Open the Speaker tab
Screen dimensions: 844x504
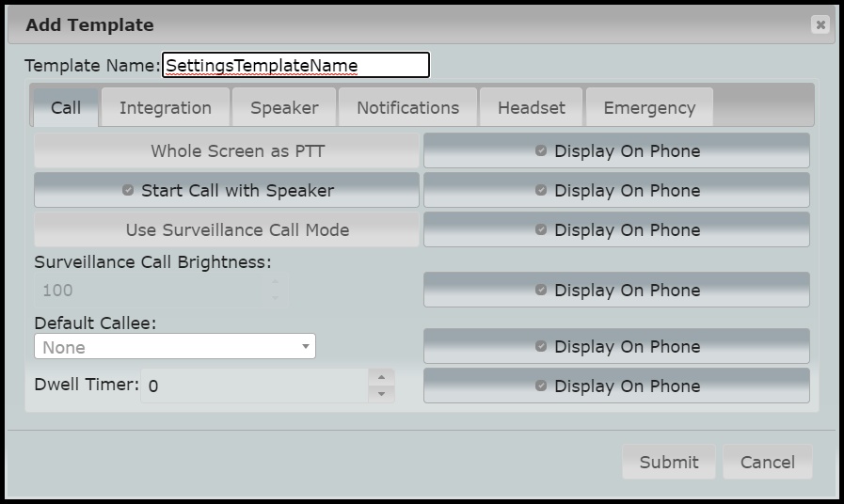pyautogui.click(x=284, y=107)
